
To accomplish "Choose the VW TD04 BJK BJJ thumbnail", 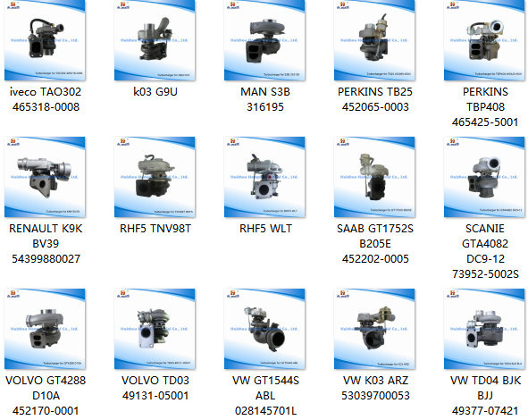I will click(x=484, y=329).
